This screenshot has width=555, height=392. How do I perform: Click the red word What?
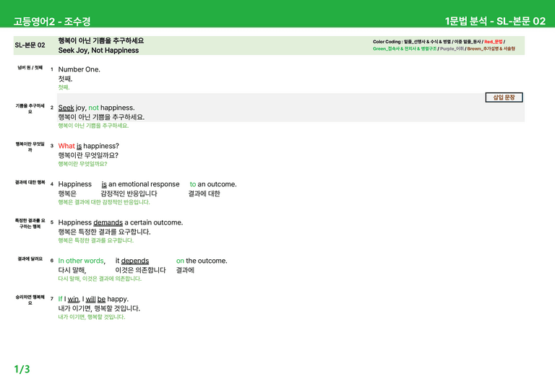pos(66,146)
